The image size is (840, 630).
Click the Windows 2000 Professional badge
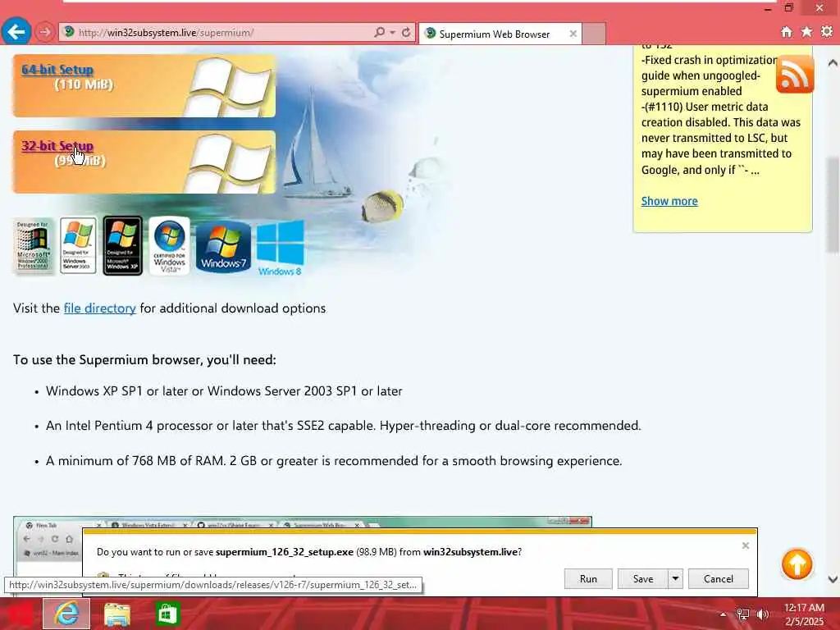(x=33, y=246)
